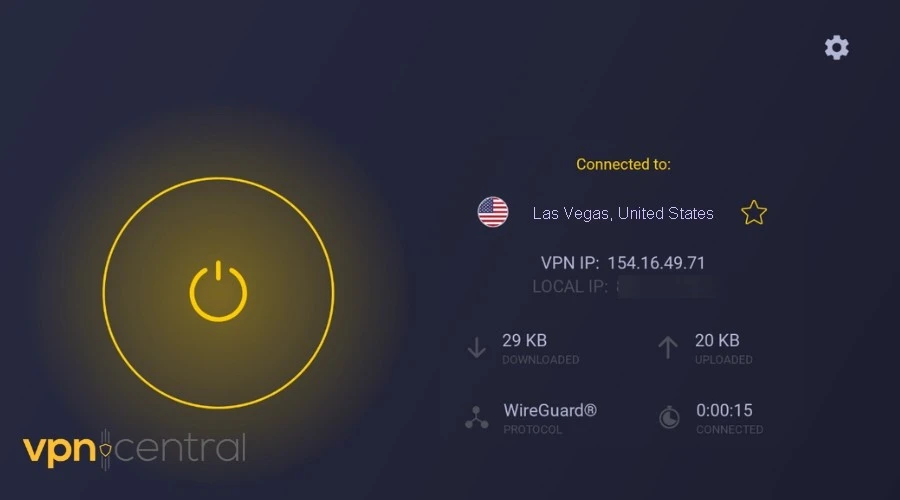Open the Las Vegas, United States location
Image resolution: width=900 pixels, height=500 pixels.
[623, 214]
